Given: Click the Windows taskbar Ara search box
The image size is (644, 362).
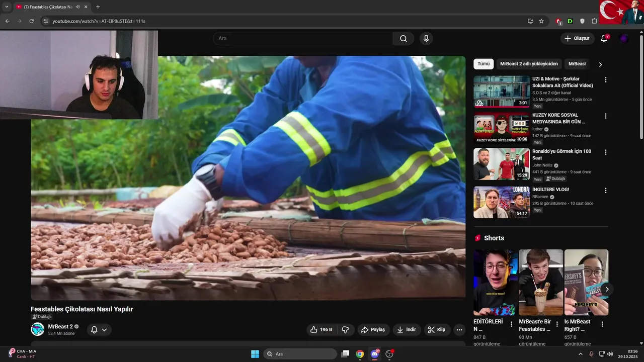Looking at the screenshot, I should click(300, 354).
